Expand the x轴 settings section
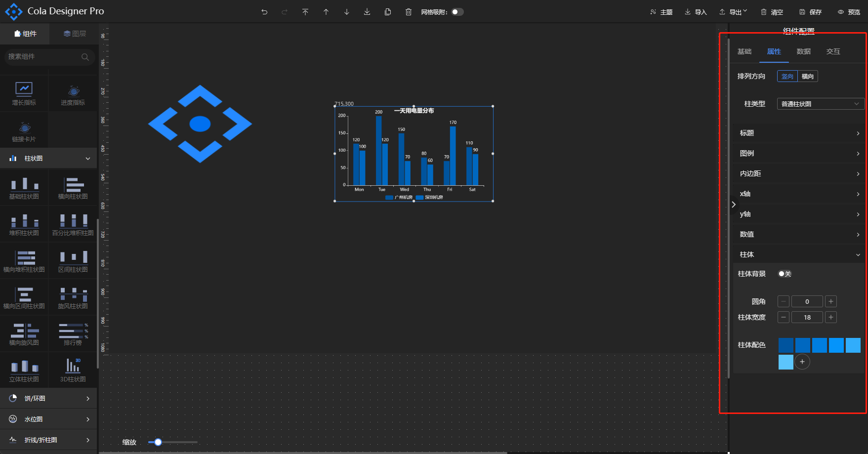 (798, 194)
